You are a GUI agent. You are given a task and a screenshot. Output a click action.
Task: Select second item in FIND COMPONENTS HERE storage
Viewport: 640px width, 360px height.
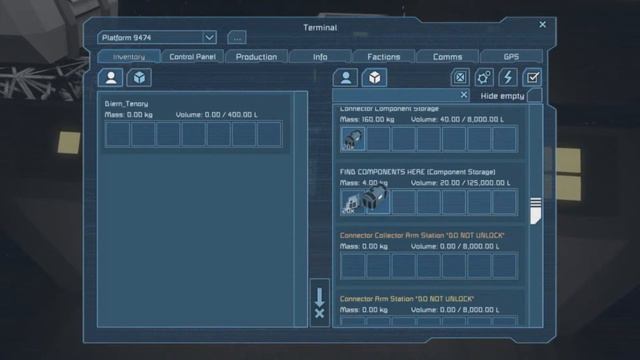coord(378,202)
